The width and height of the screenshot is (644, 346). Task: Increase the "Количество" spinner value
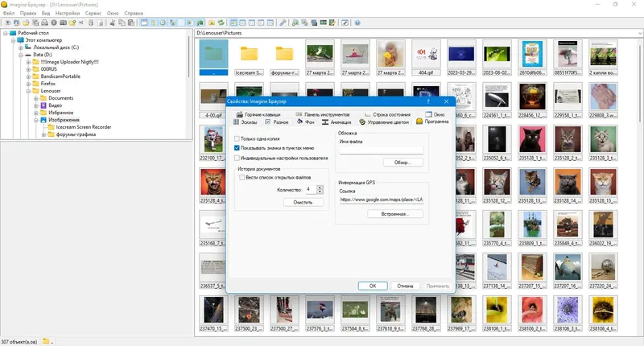[x=320, y=187]
